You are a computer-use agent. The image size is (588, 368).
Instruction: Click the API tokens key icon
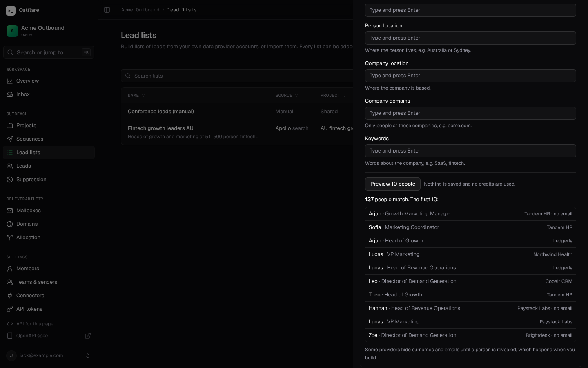tap(10, 309)
